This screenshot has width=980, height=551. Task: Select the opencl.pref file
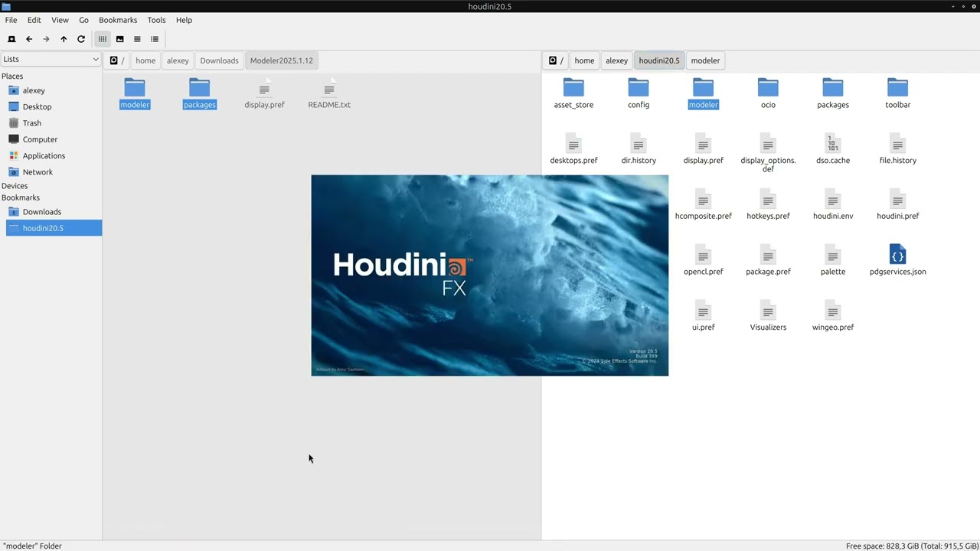[x=703, y=260]
